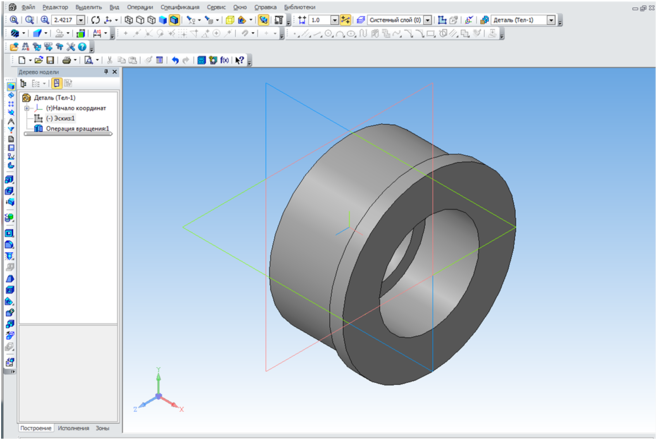Open the hatched part operations dropdown arrow
The height and width of the screenshot is (440, 657).
pos(23,33)
